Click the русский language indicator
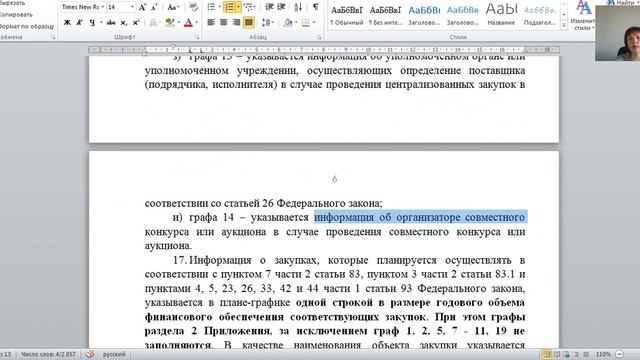Image resolution: width=640 pixels, height=360 pixels. pyautogui.click(x=114, y=354)
